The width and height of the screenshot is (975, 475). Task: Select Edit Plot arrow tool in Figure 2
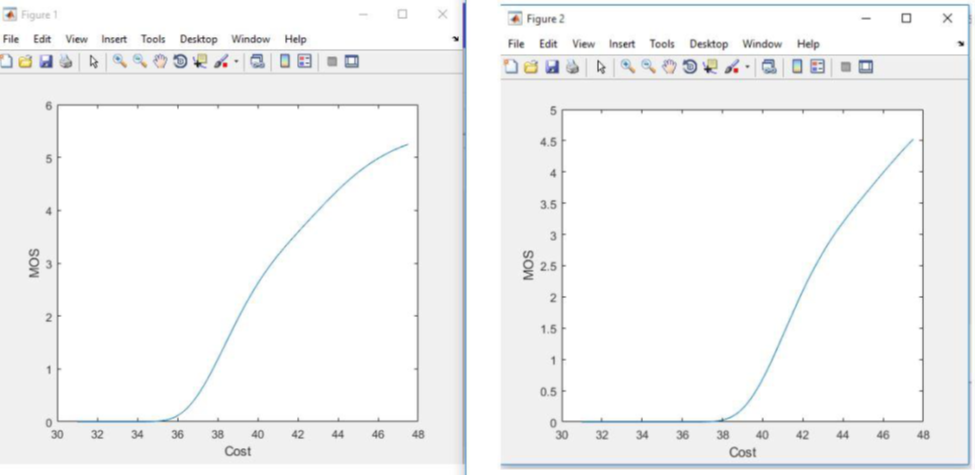[x=601, y=67]
